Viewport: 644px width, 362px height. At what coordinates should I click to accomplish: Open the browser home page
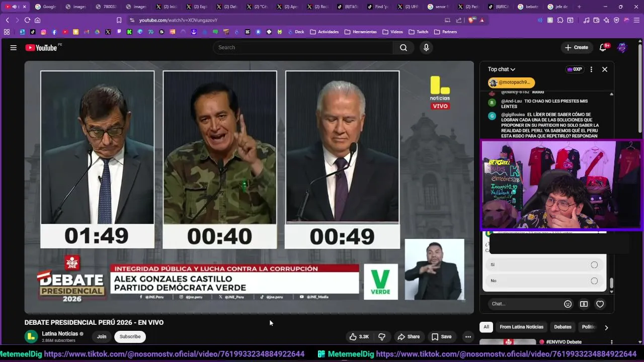point(37,20)
